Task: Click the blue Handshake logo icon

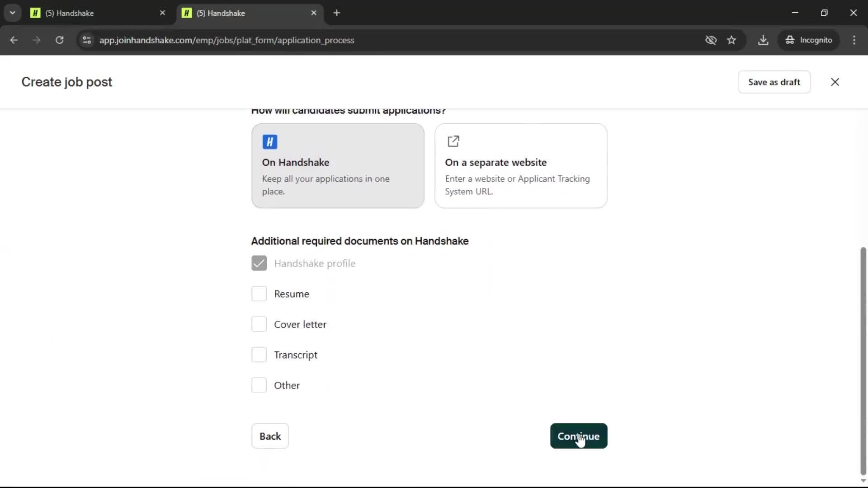Action: coord(270,142)
